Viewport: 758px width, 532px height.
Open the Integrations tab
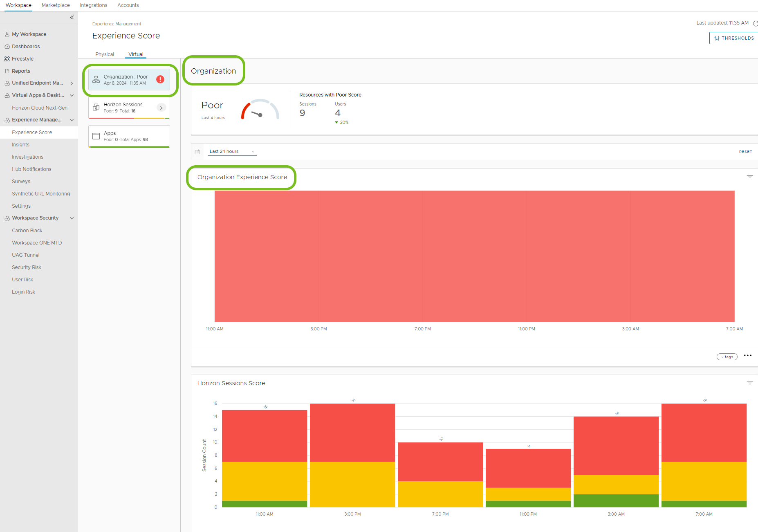pos(93,5)
